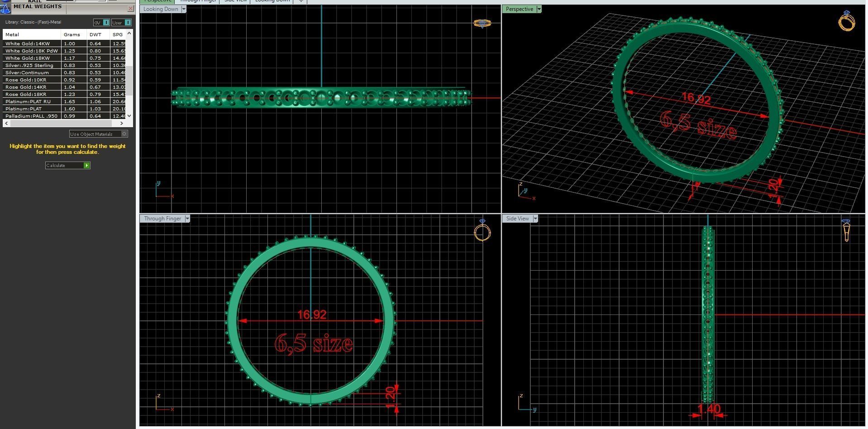This screenshot has height=429, width=868.
Task: Open the Looking Down viewport dropdown arrow
Action: coord(183,9)
